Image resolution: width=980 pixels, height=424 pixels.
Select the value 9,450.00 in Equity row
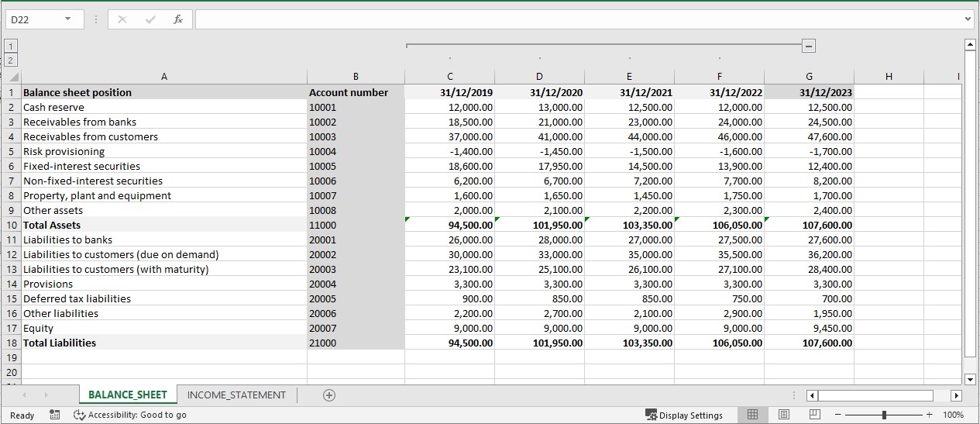tap(810, 328)
